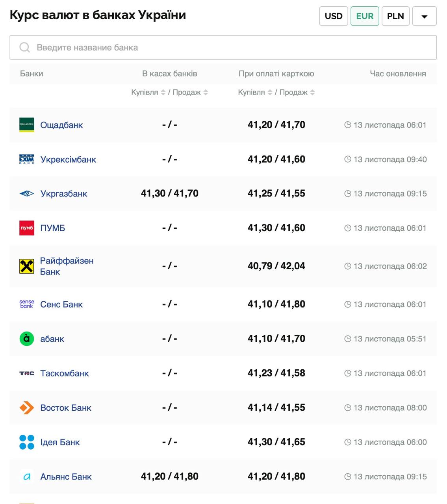Open the more currencies dropdown arrow
The width and height of the screenshot is (447, 504).
(x=424, y=16)
